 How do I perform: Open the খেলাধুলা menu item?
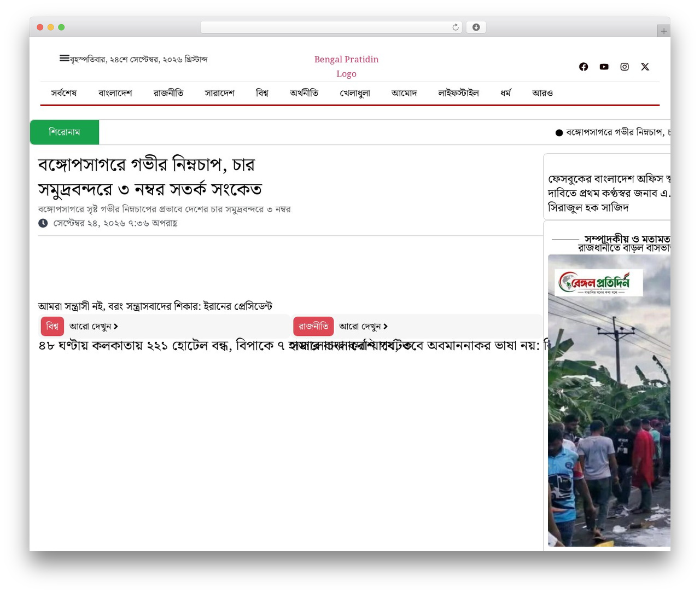click(x=355, y=93)
